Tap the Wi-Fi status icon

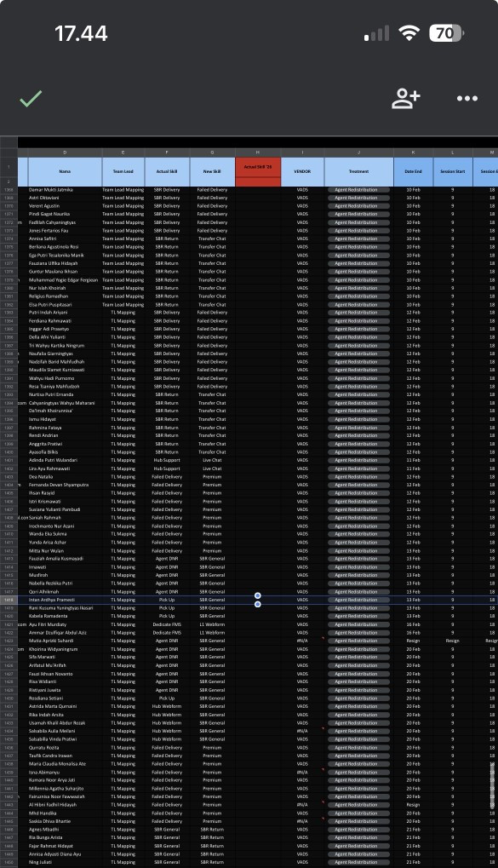tap(409, 34)
